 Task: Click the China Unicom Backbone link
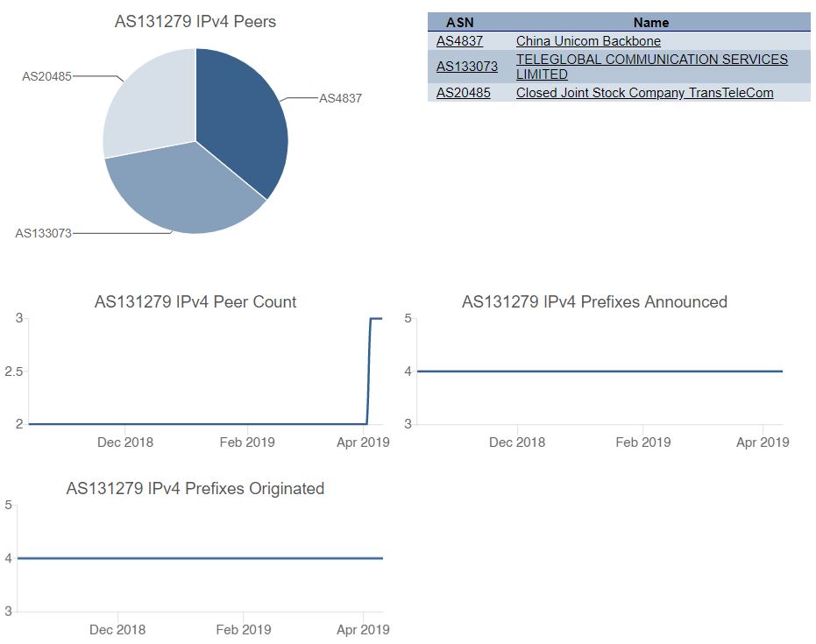click(588, 41)
